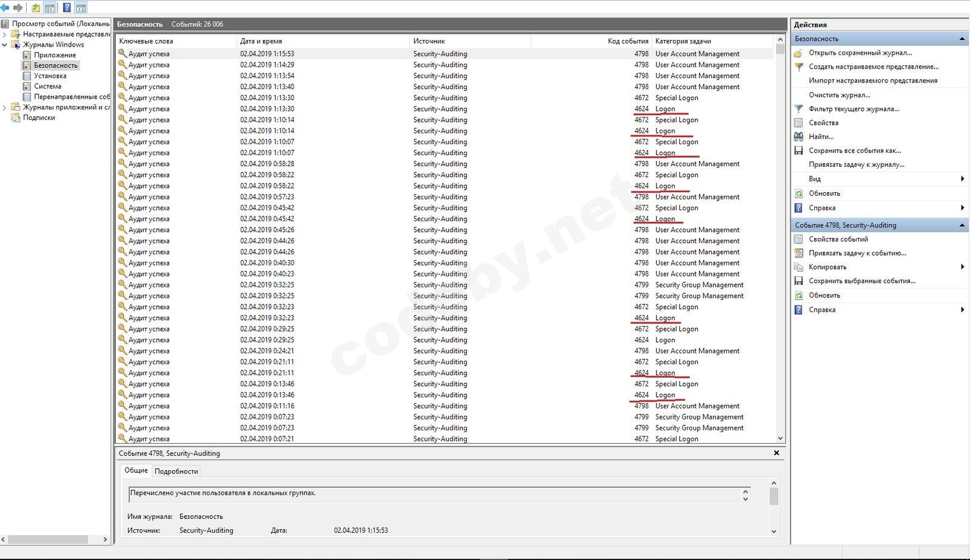
Task: Toggle the console tree toolbar icon
Action: pos(50,8)
